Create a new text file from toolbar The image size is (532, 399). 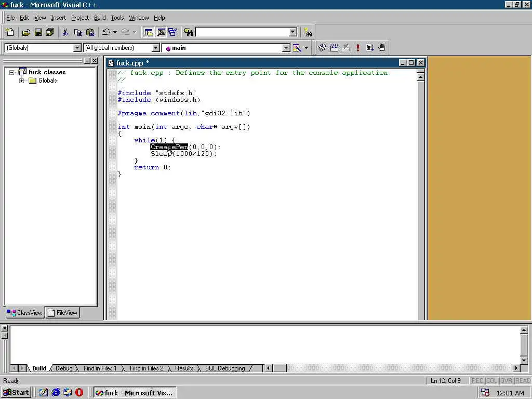pos(10,32)
